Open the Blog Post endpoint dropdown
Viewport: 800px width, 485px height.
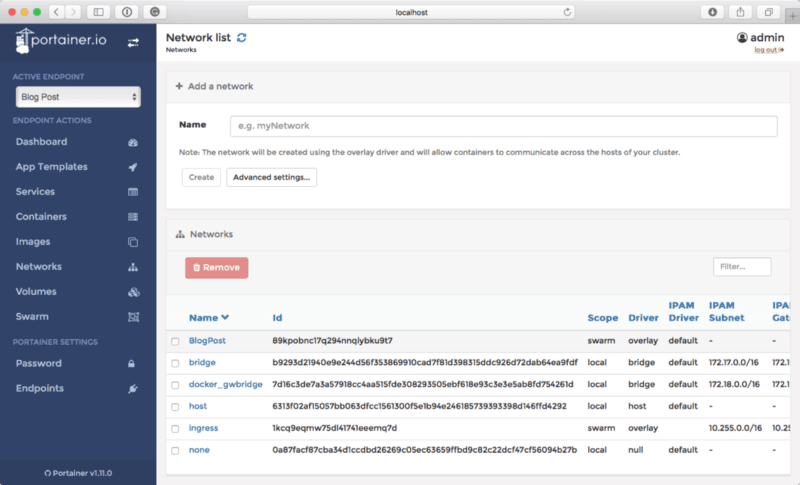click(x=78, y=97)
